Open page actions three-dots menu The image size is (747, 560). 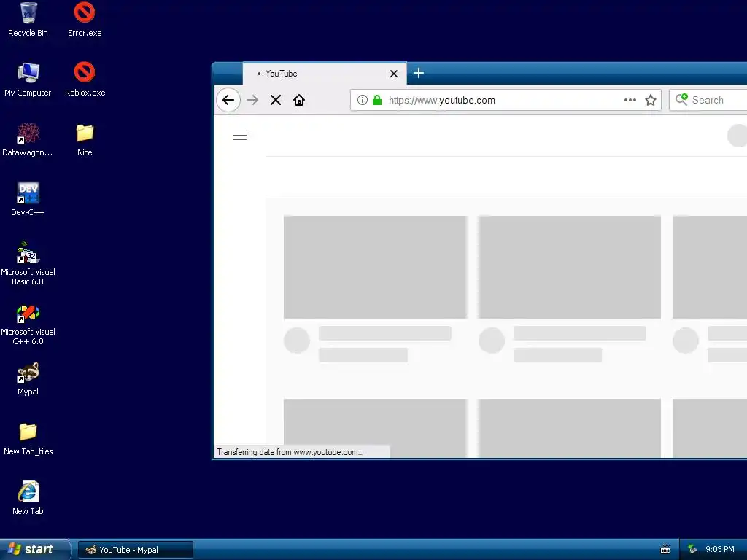tap(630, 100)
